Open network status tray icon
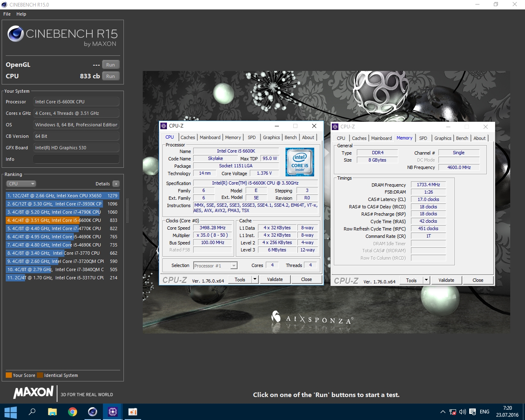This screenshot has height=420, width=525. (453, 412)
